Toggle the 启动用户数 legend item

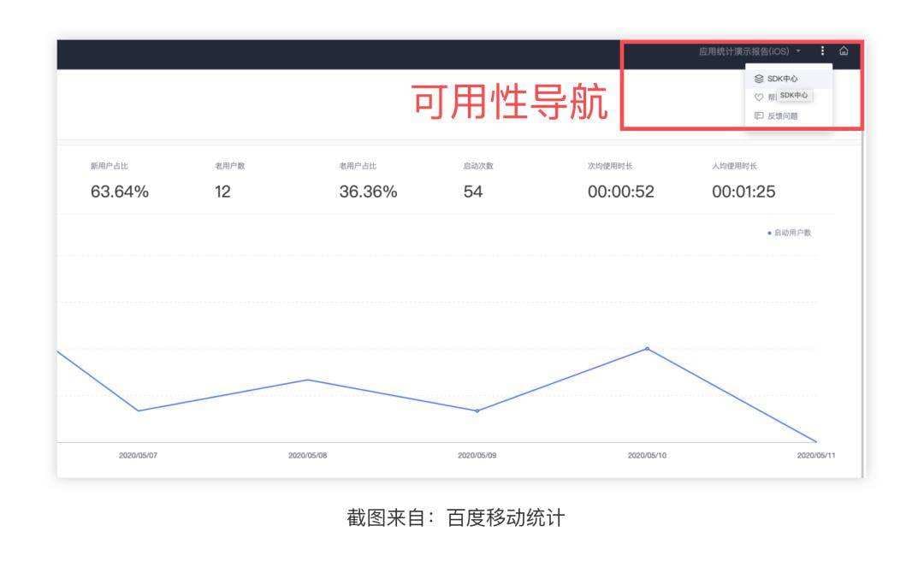791,231
